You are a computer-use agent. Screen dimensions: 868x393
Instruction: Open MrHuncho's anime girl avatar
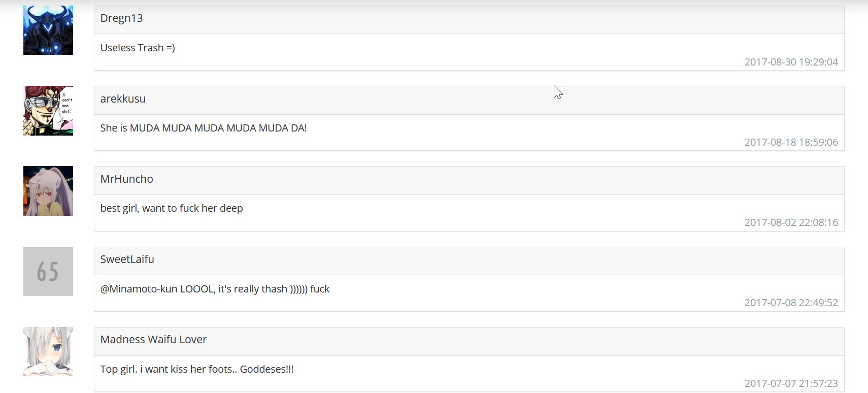click(48, 191)
